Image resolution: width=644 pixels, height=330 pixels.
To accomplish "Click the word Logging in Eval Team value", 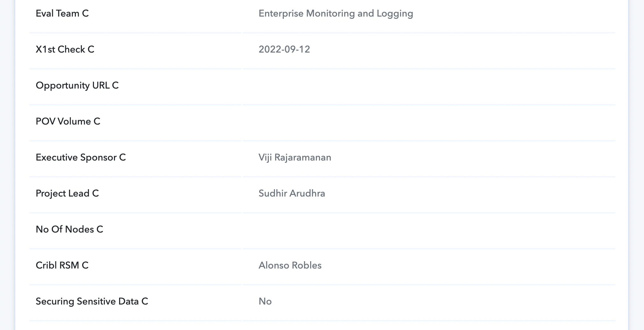I will (x=395, y=13).
